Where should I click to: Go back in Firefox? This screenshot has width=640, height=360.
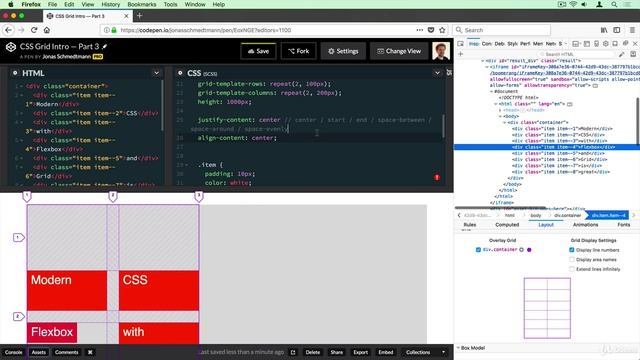9,30
